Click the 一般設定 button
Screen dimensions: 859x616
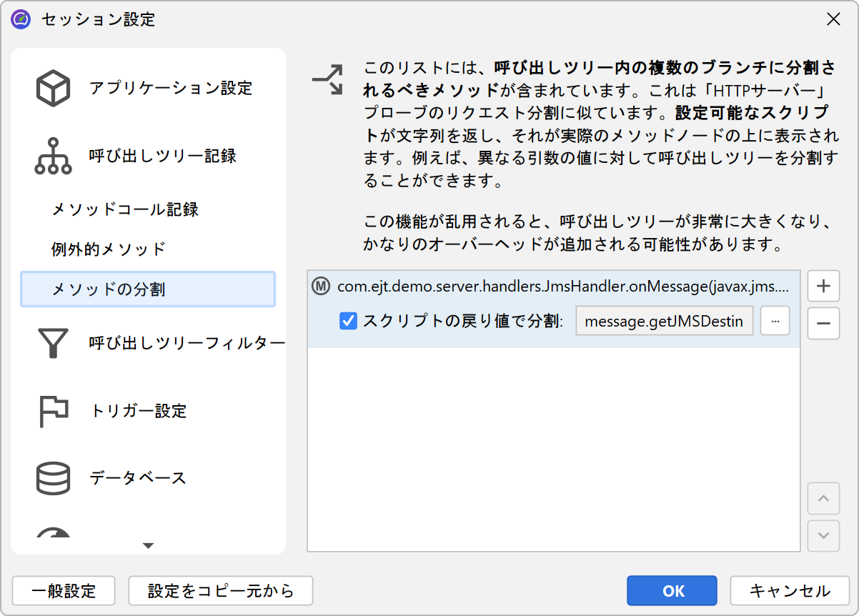(64, 591)
